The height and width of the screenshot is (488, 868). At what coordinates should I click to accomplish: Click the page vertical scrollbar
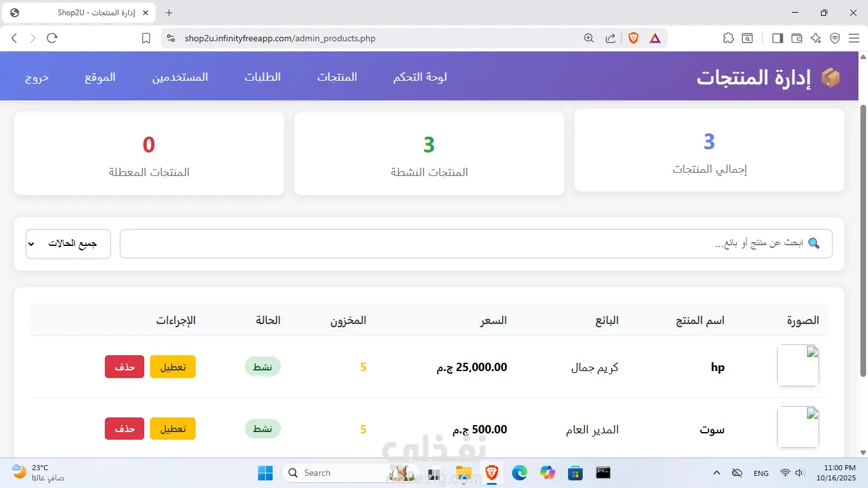863,240
